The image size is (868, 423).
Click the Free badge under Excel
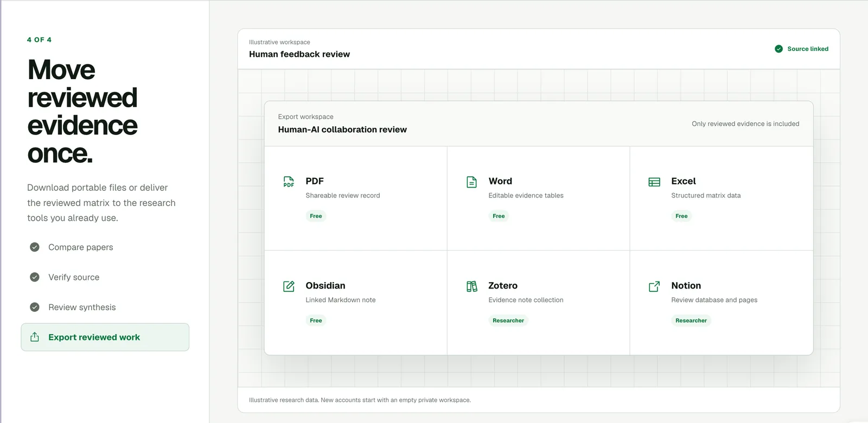click(681, 216)
